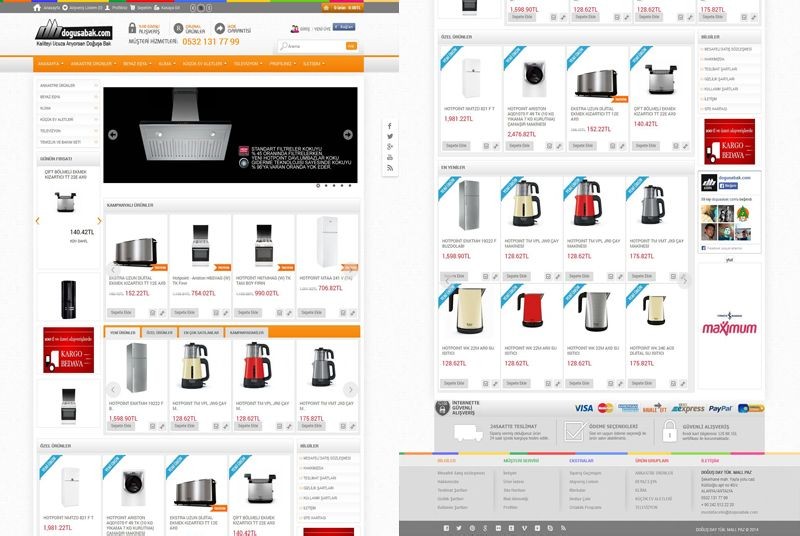Click the orange search submit button
This screenshot has width=800, height=536.
pos(352,46)
